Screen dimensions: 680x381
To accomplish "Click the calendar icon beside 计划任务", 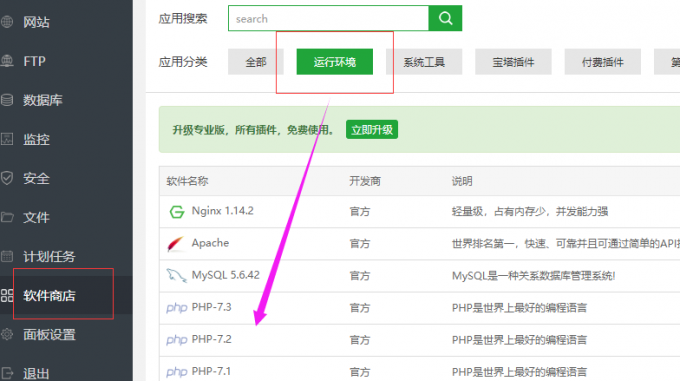I will tap(7, 256).
